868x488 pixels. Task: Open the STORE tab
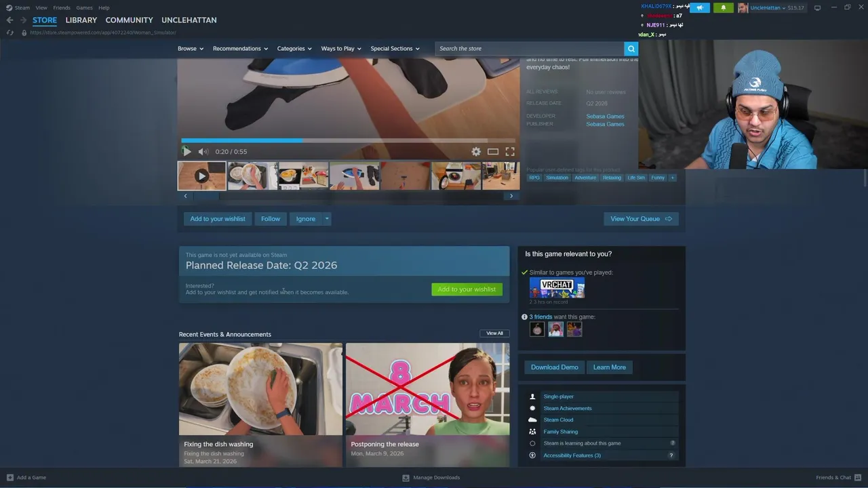(45, 20)
